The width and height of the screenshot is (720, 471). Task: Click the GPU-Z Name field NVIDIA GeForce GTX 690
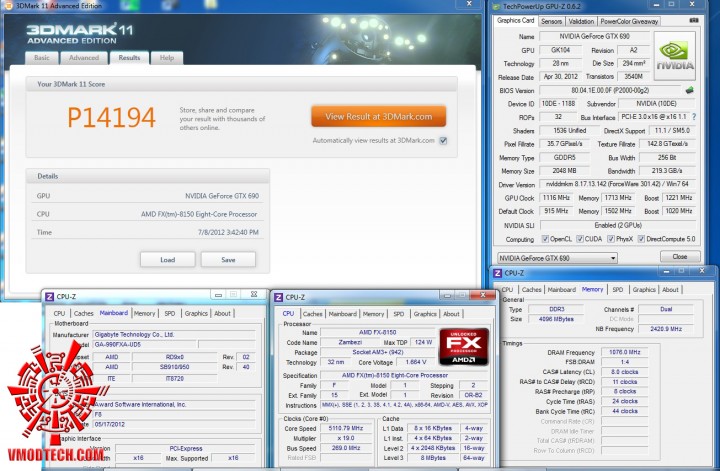click(594, 36)
